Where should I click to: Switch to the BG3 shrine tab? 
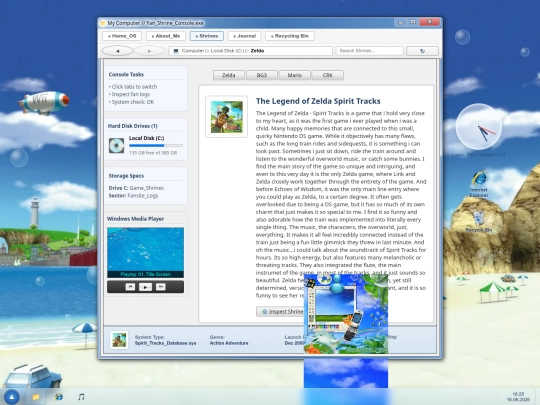tap(262, 75)
